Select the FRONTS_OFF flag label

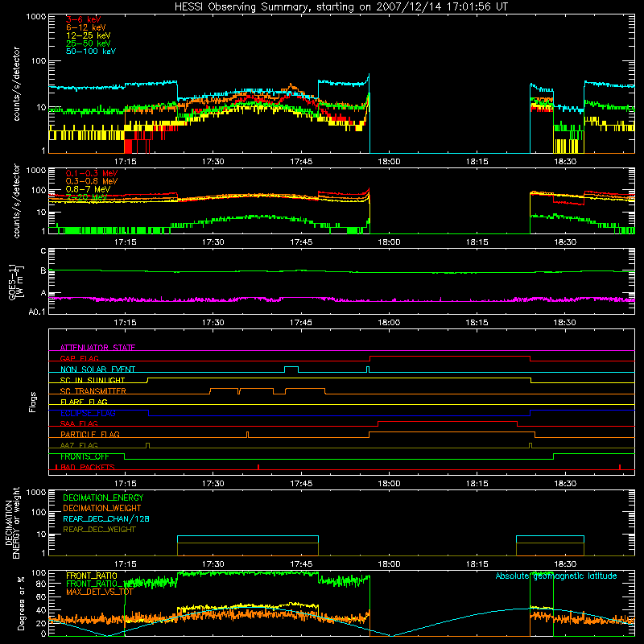(x=85, y=456)
